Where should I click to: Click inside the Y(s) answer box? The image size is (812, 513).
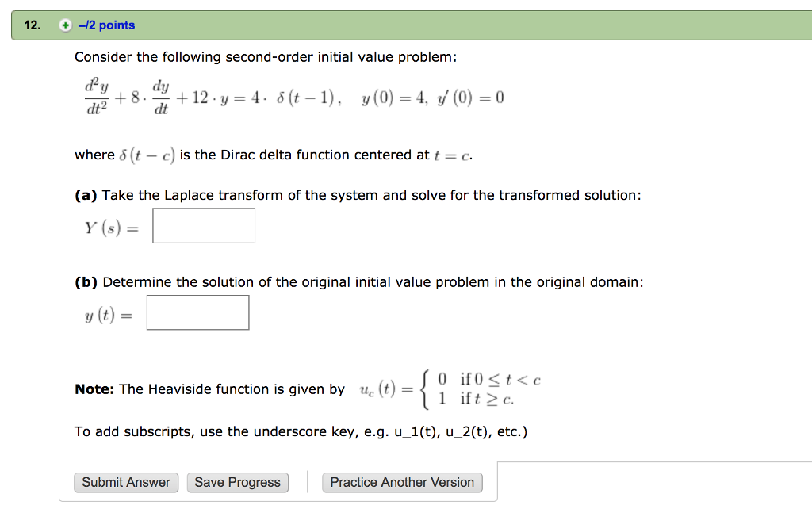point(204,225)
